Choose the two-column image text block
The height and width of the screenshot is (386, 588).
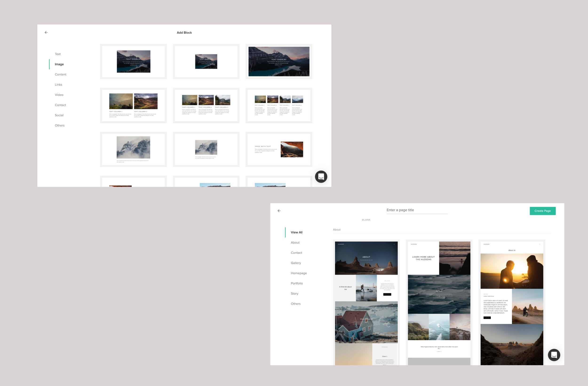[133, 106]
